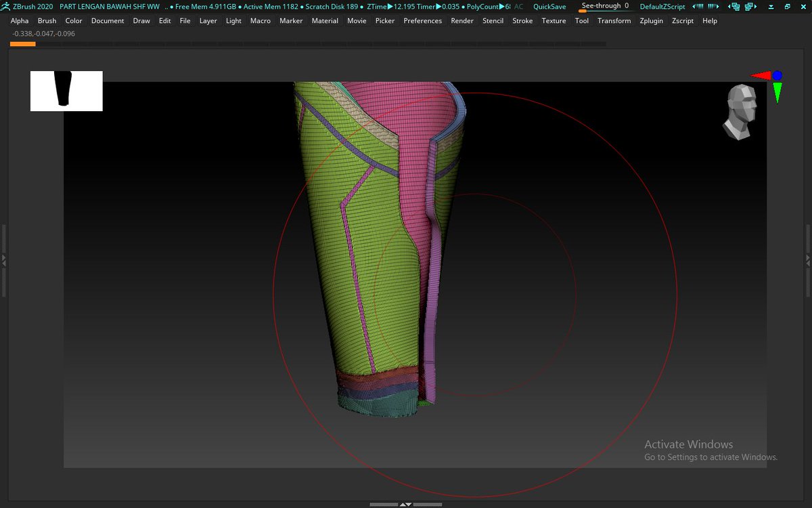Open the File menu

coord(185,21)
